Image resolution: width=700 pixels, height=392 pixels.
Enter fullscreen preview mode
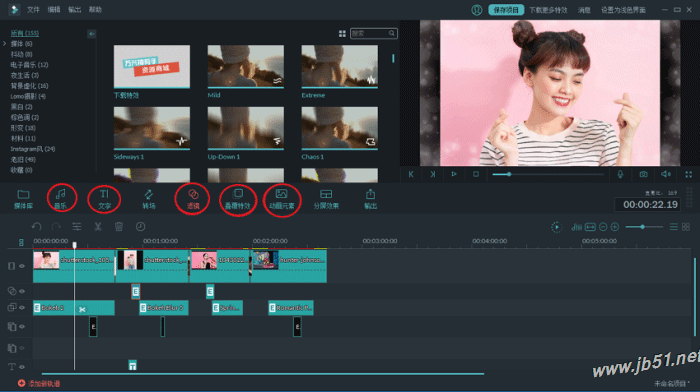pos(688,174)
